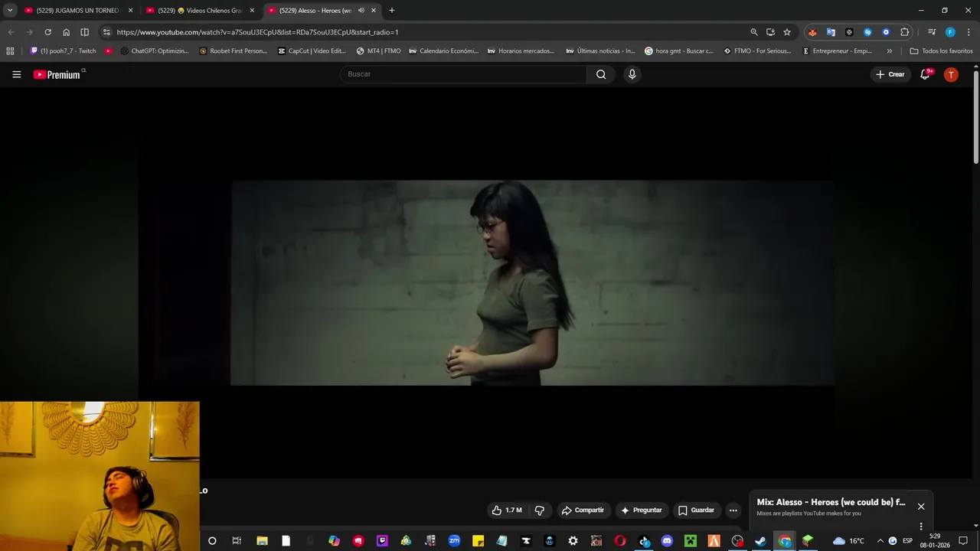The image size is (980, 551).
Task: Open Windows Task View icon
Action: click(237, 541)
